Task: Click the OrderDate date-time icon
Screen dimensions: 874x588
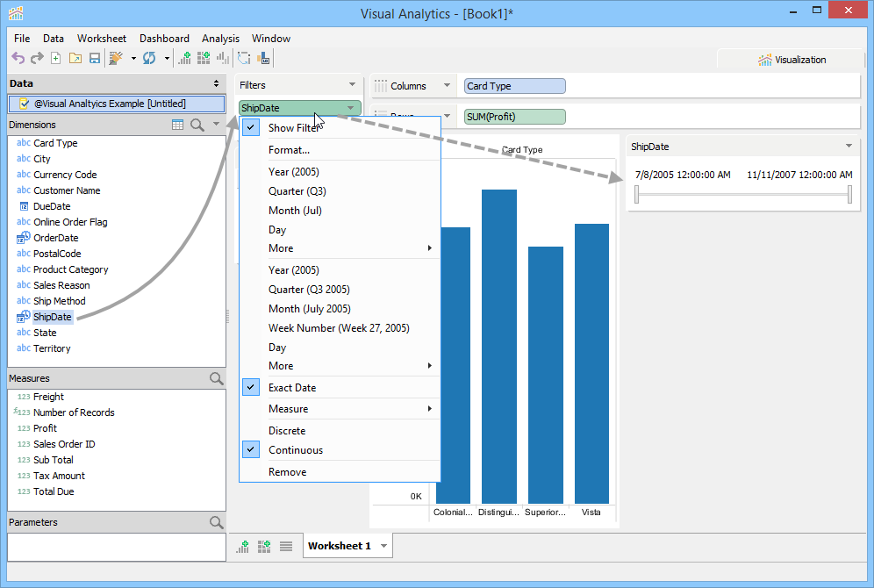Action: [x=24, y=238]
